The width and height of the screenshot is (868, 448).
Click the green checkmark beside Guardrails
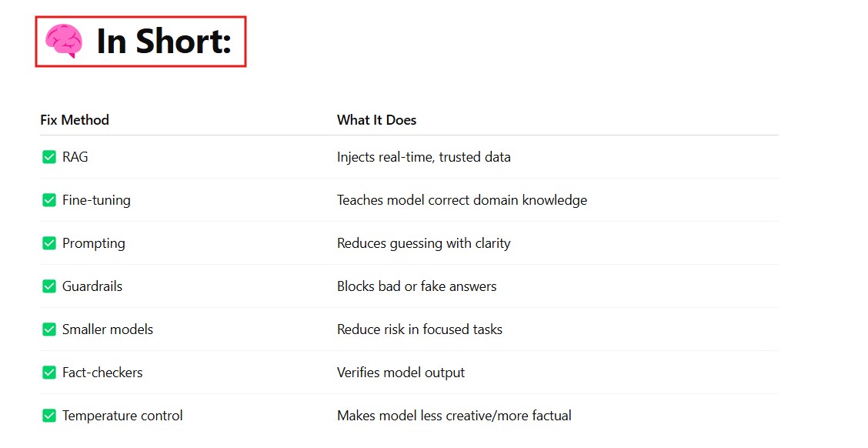coord(49,286)
